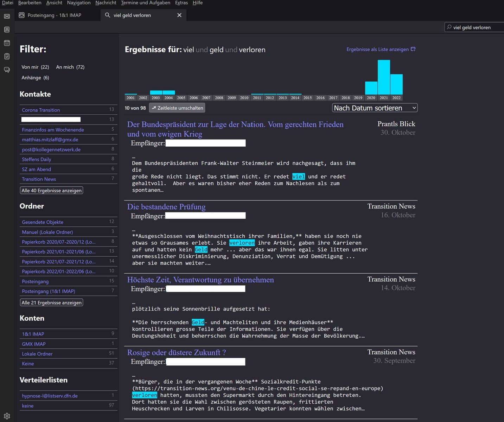
Task: Open Settings gear icon at bottom left
Action: 7,416
